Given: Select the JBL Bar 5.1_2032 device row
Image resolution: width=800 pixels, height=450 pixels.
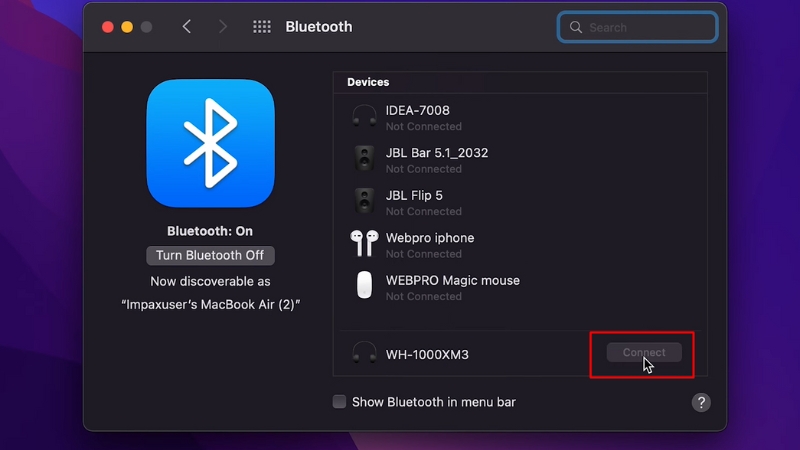Looking at the screenshot, I should 520,160.
